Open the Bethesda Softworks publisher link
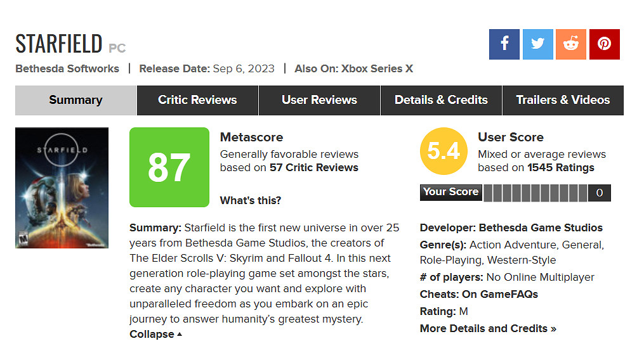 [67, 68]
